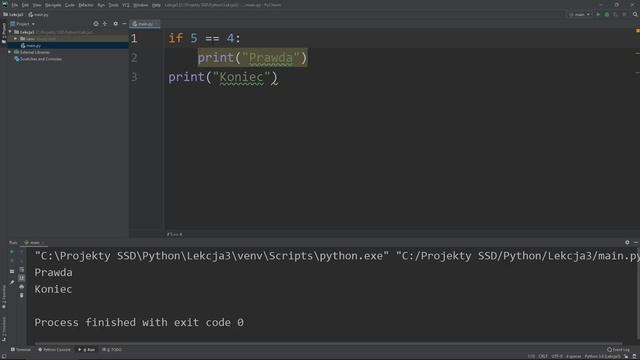Open the Navigate menu
Screen dimensions: 640x360
pyautogui.click(x=53, y=5)
